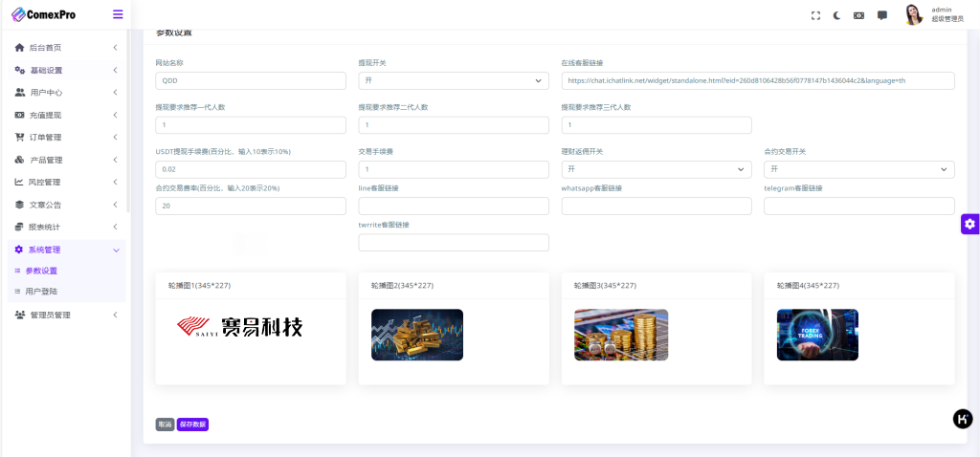Open the 提现开关 dropdown
Viewport: 980px width, 457px height.
click(x=453, y=81)
